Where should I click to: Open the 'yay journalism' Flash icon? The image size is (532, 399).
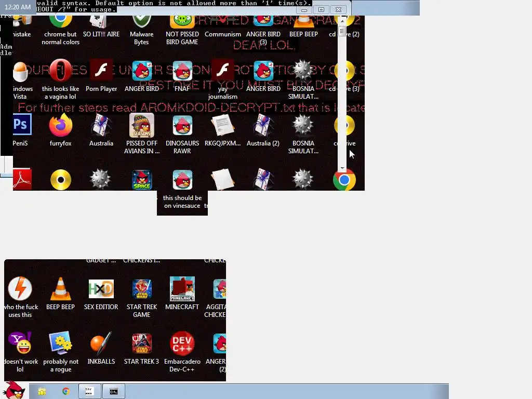(222, 80)
